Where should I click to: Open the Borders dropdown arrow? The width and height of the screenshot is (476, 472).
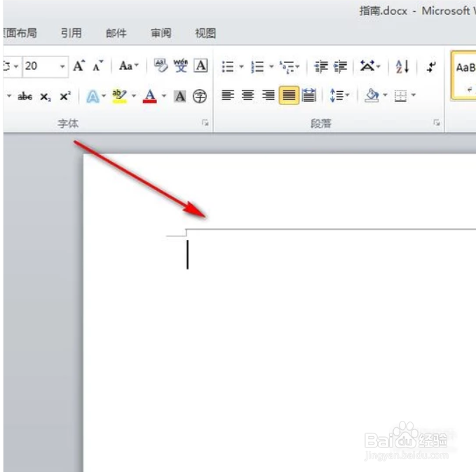pyautogui.click(x=414, y=95)
